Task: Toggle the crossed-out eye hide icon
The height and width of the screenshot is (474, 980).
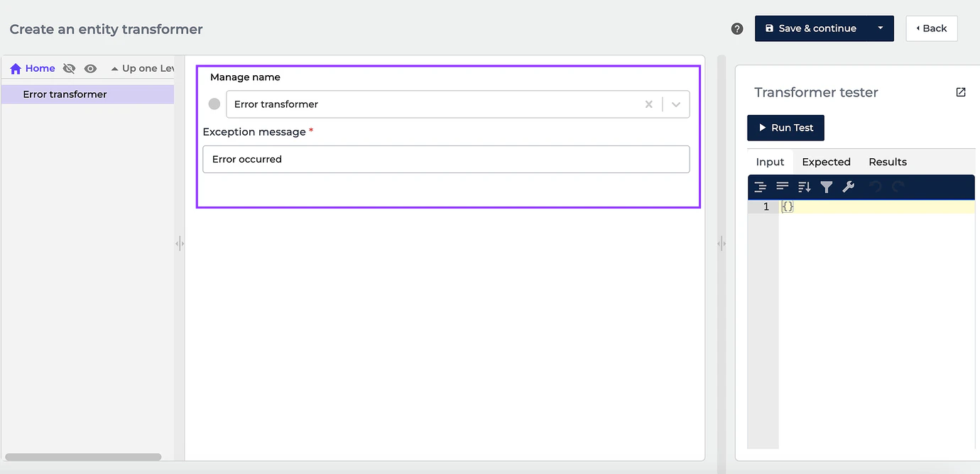Action: tap(69, 69)
